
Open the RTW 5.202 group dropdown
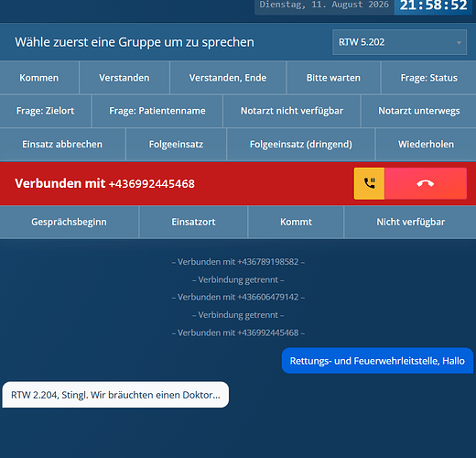point(399,42)
